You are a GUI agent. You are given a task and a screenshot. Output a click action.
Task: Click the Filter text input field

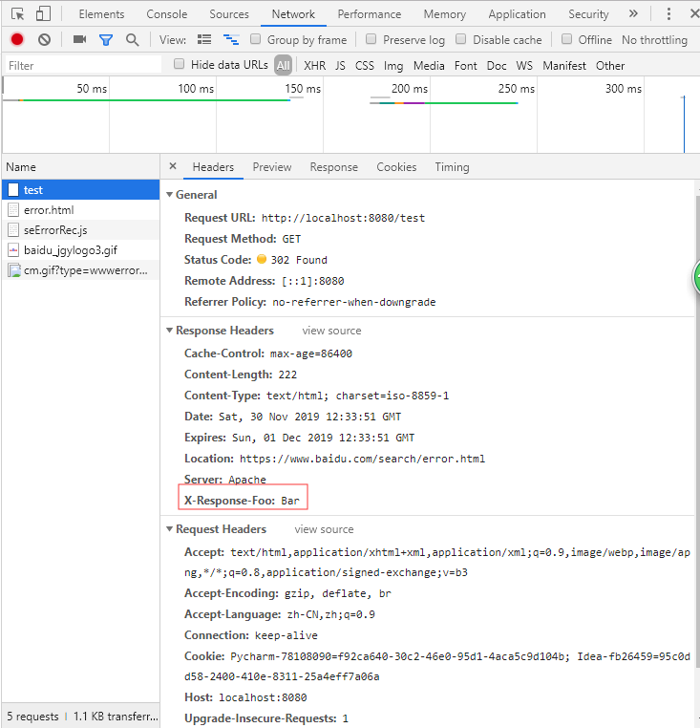coord(83,66)
